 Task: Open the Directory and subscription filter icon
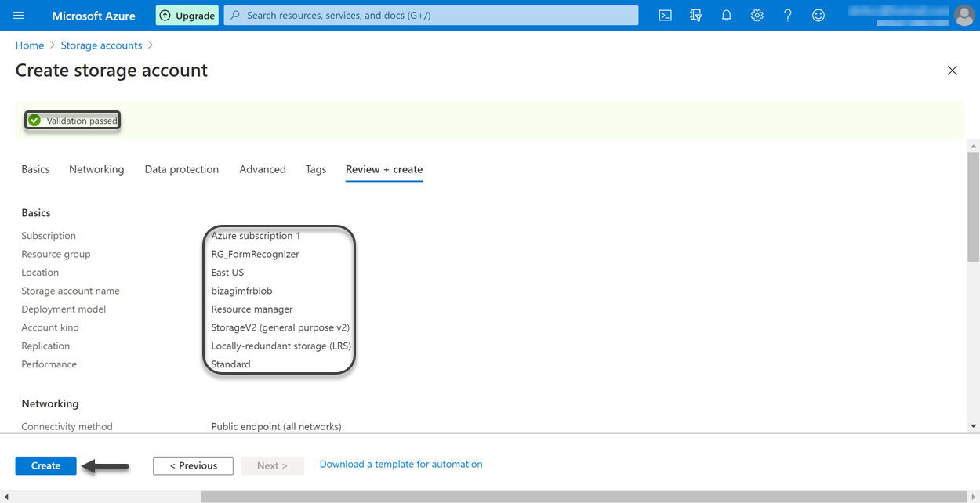click(695, 16)
